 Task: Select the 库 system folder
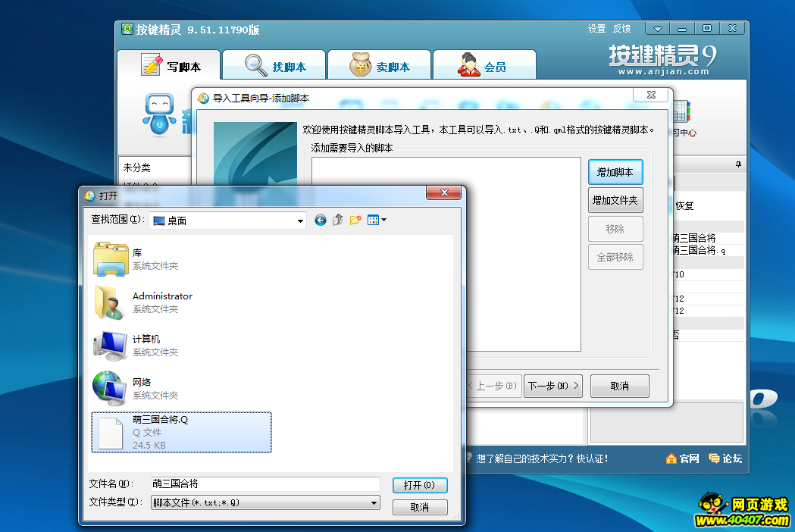coord(136,259)
